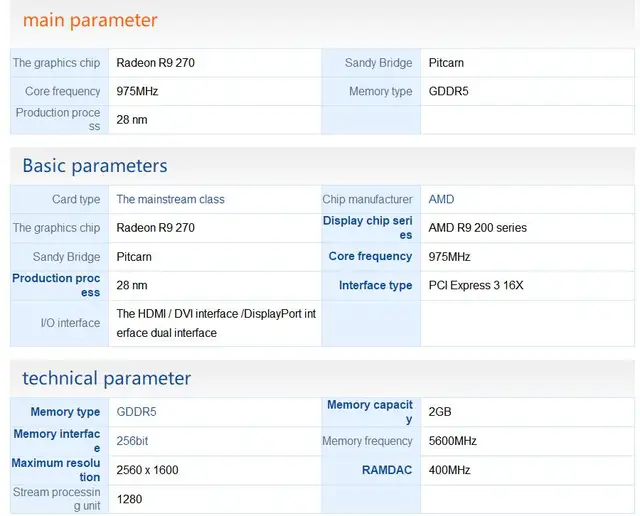Click the bold Maximum resolution label

click(x=56, y=470)
